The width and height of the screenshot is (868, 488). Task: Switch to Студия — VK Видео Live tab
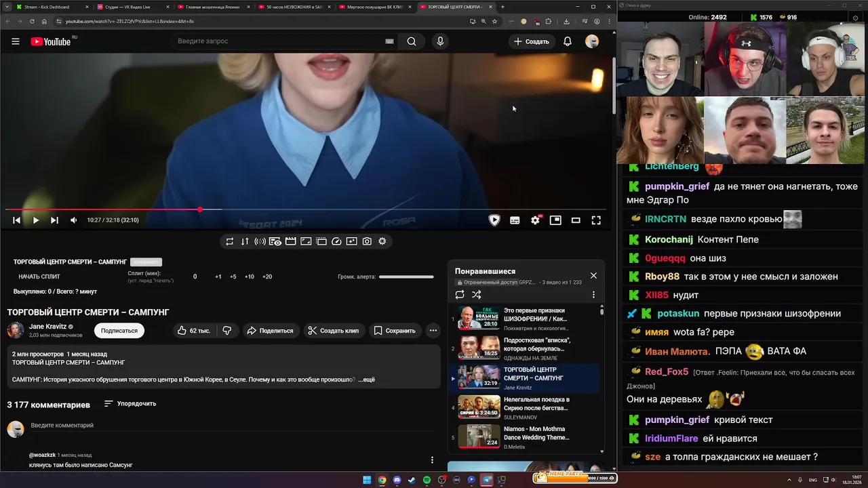(x=132, y=7)
